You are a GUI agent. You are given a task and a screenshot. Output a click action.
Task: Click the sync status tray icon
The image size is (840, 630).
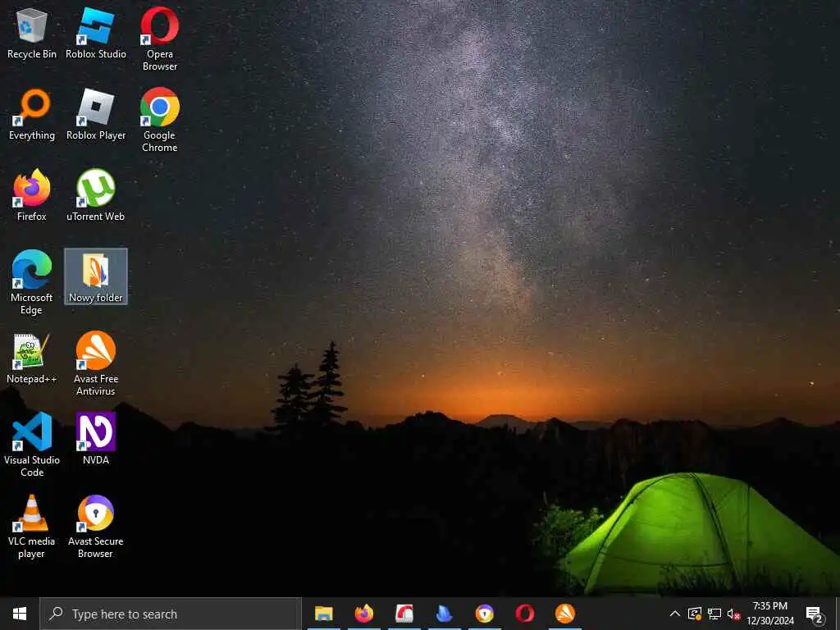695,614
